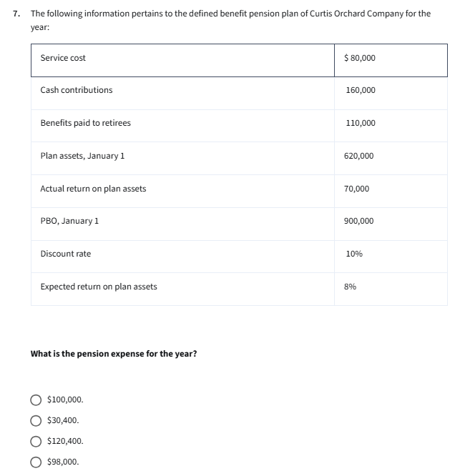
Task: Click the "Service cost" table cell
Action: click(x=63, y=58)
